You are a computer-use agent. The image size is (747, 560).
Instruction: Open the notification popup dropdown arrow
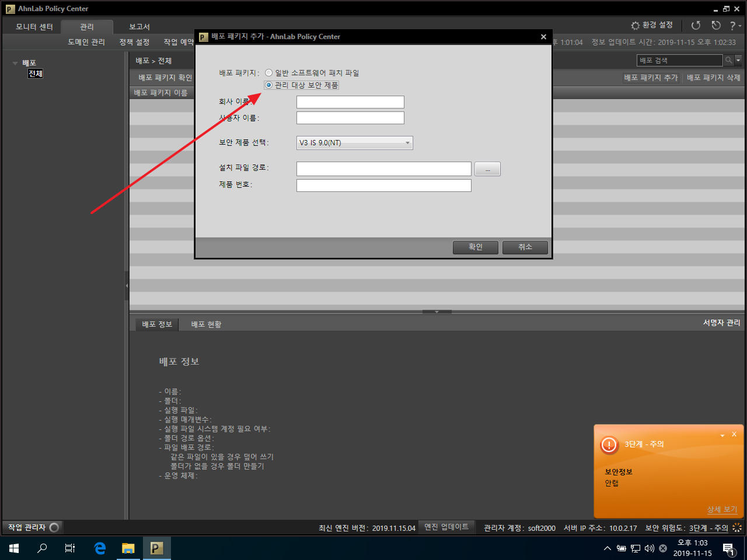(x=722, y=435)
